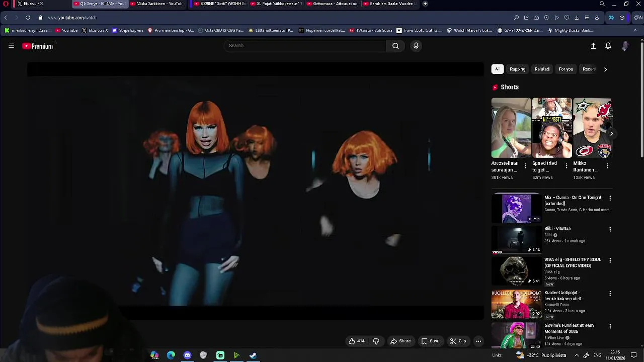Open the Create upload icon
This screenshot has height=362, width=644.
coord(593,46)
